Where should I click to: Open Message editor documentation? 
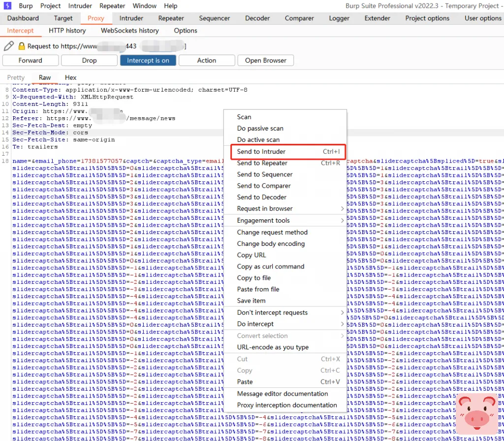(x=285, y=394)
